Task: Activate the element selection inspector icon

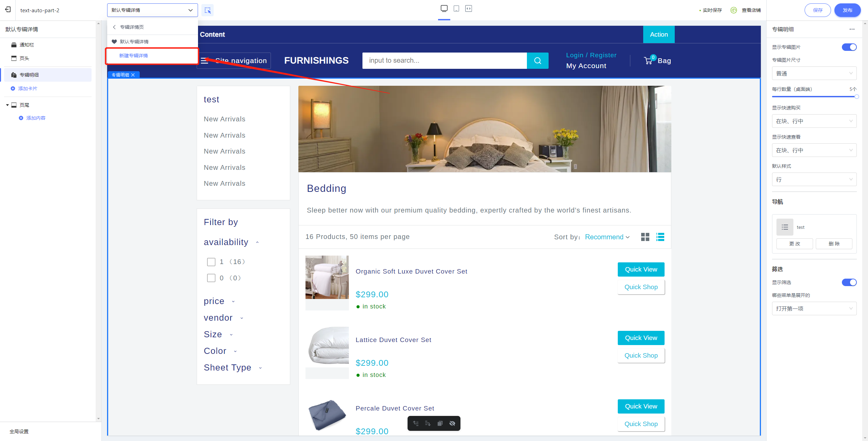Action: [x=208, y=10]
